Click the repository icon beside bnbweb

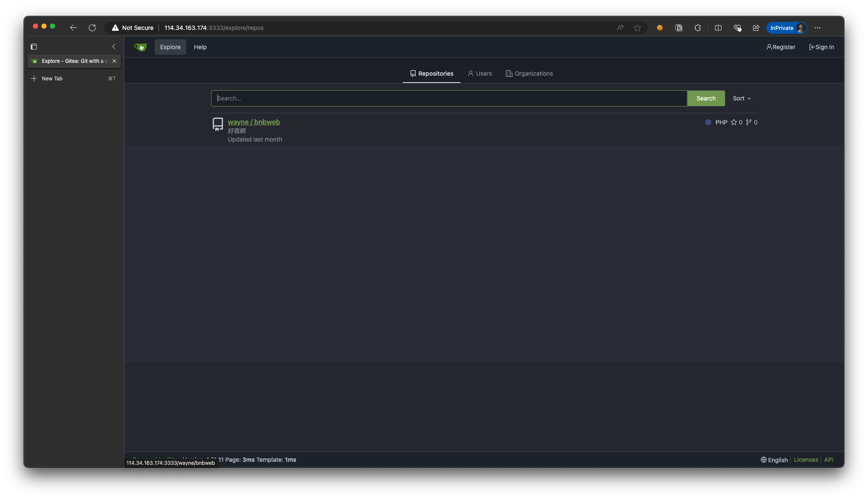[x=218, y=124]
